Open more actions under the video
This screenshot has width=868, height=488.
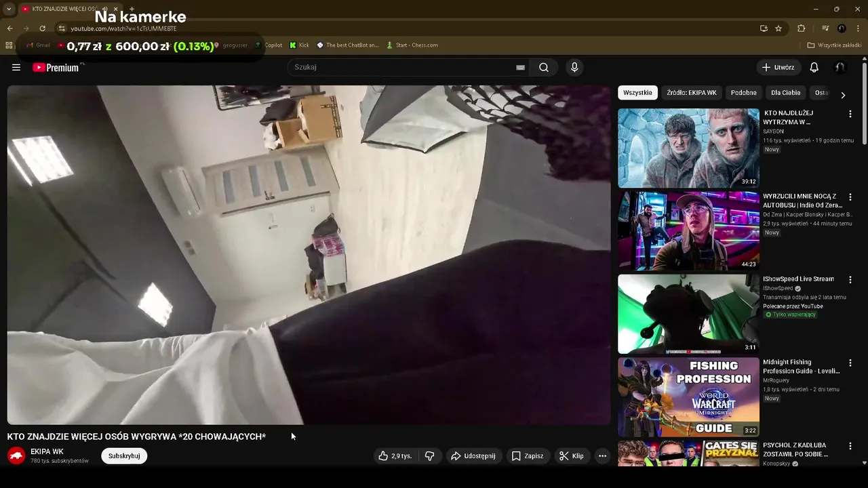point(602,456)
